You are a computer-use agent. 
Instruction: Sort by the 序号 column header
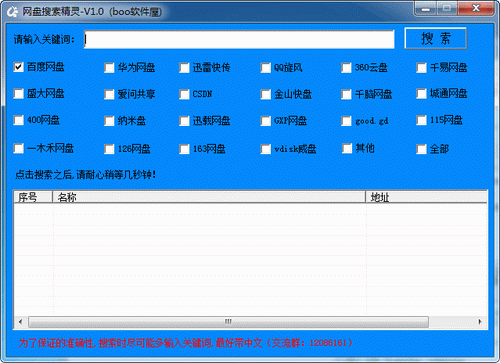pos(33,197)
